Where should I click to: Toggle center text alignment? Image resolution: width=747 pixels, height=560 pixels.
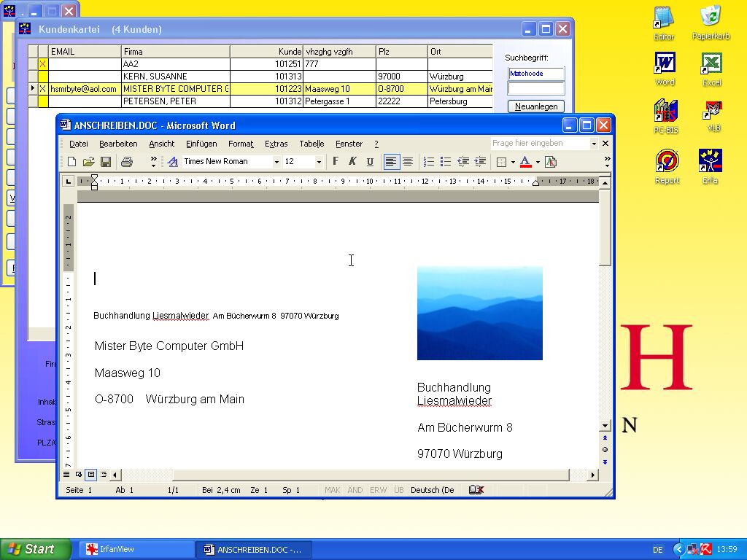point(408,162)
